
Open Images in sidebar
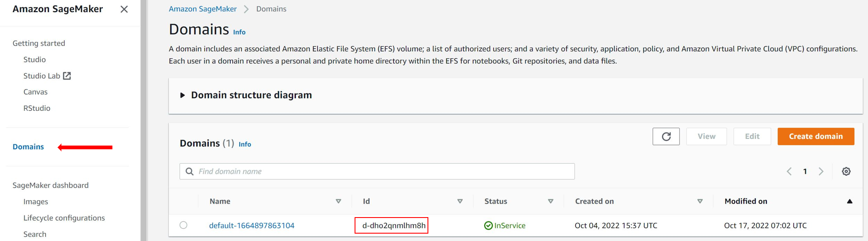click(x=36, y=201)
